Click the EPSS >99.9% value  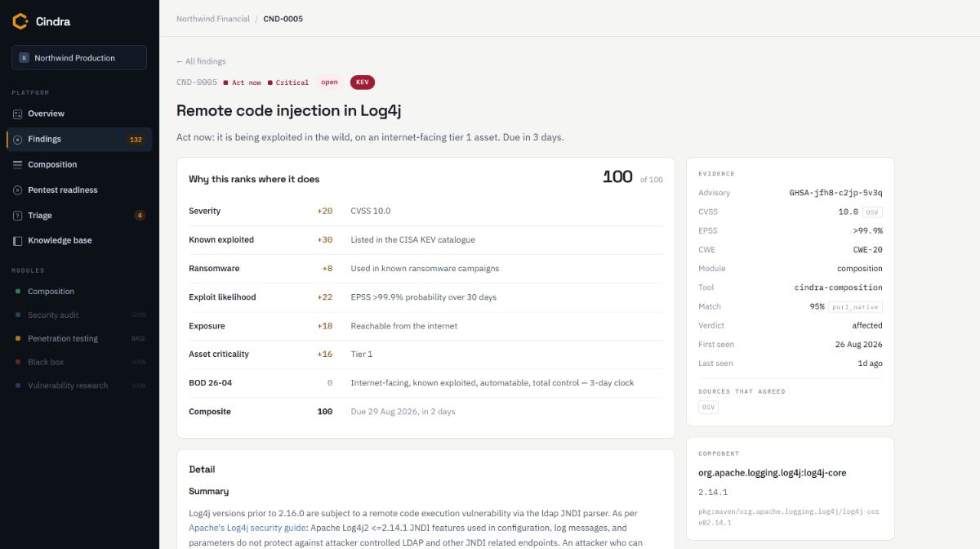pyautogui.click(x=867, y=230)
